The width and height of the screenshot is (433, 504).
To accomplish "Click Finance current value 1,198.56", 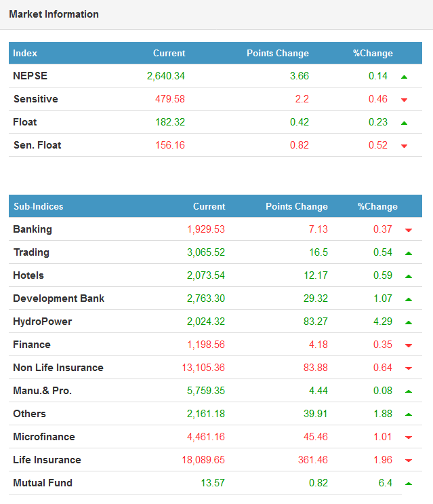I will (206, 345).
